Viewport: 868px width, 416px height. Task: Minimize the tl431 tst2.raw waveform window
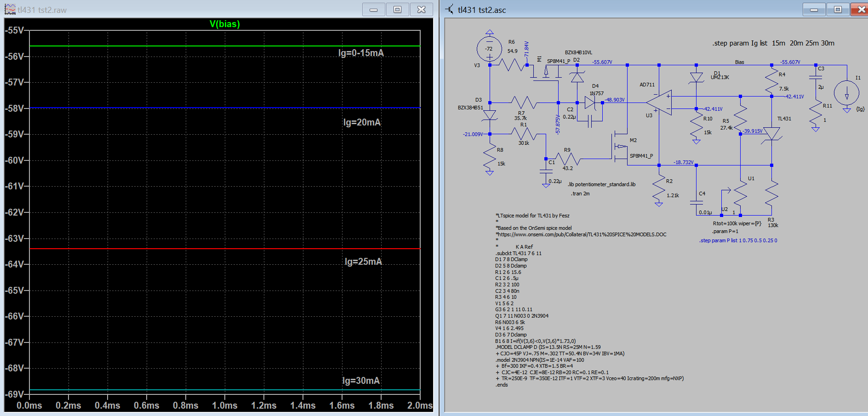[374, 10]
